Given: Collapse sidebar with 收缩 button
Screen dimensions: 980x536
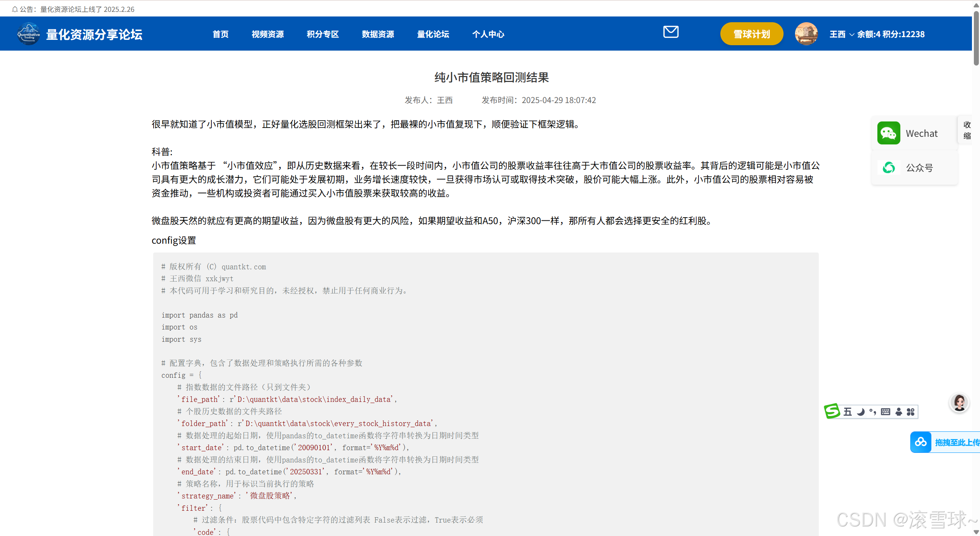Looking at the screenshot, I should 967,130.
